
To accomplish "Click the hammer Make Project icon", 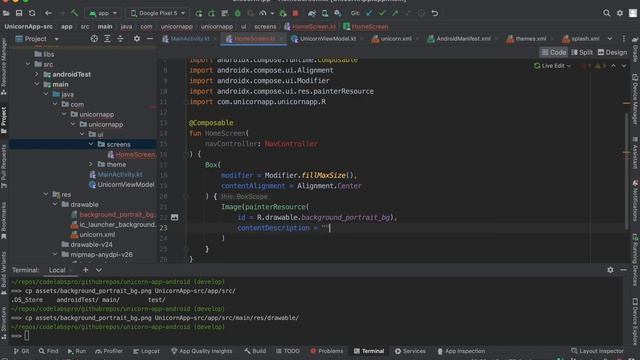I will [x=74, y=13].
